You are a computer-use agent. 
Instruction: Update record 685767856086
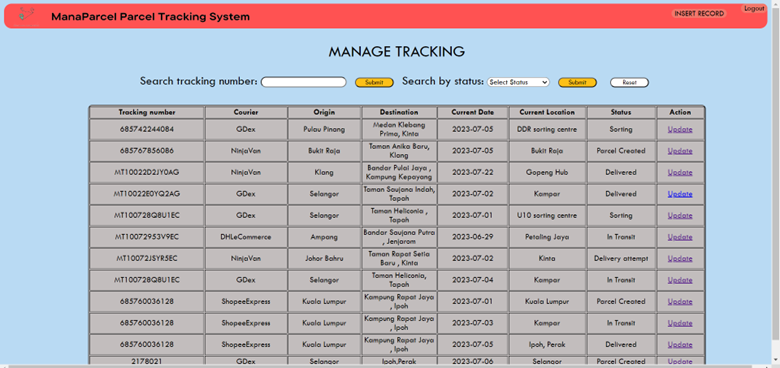680,151
